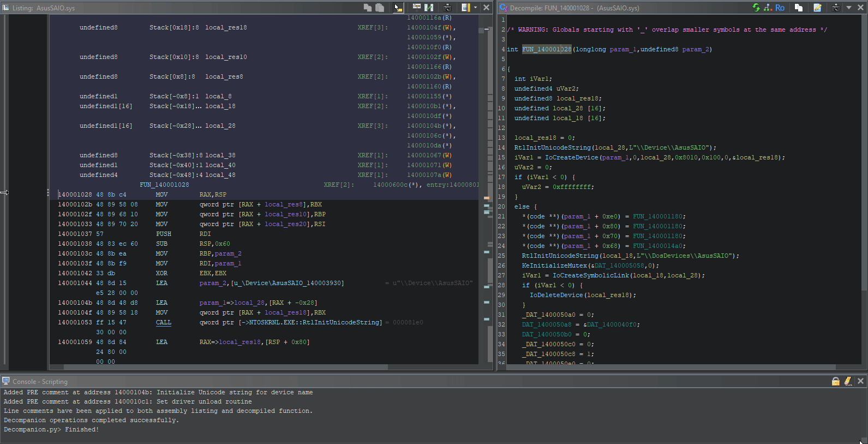The height and width of the screenshot is (444, 868).
Task: Click the PUSH RDI instruction row
Action: click(x=264, y=234)
